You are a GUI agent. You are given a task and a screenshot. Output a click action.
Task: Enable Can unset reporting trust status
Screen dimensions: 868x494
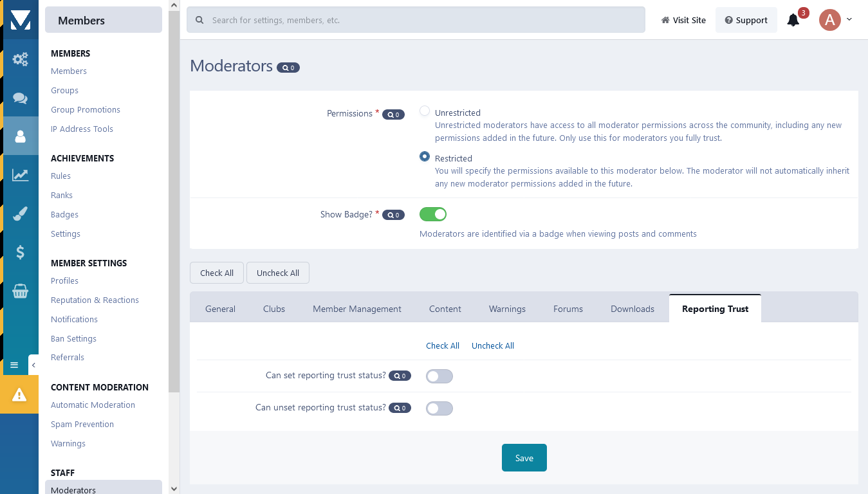[x=439, y=408]
